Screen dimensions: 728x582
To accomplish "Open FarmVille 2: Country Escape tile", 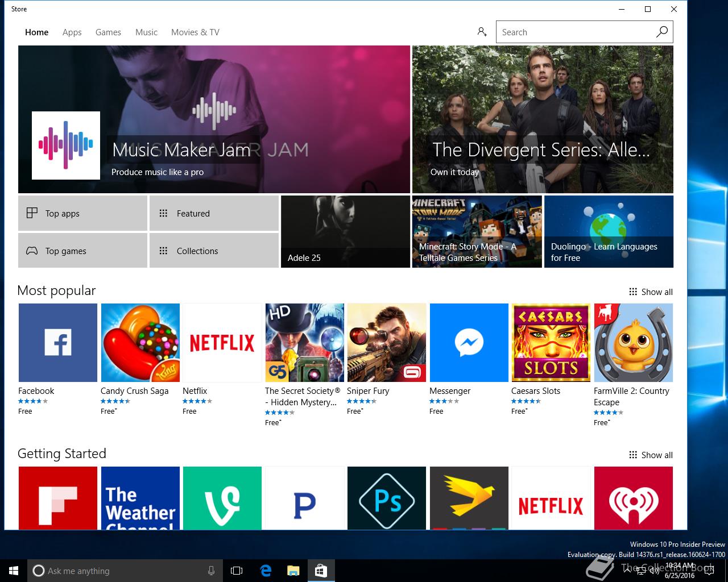I will [x=634, y=343].
